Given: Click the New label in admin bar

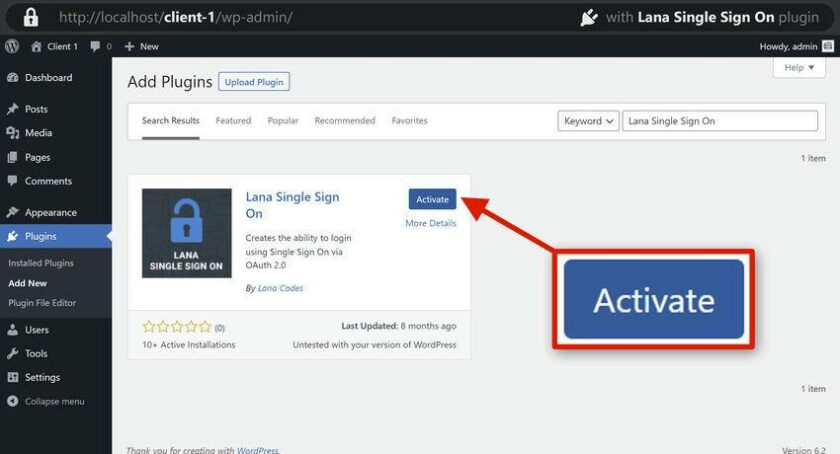Looking at the screenshot, I should [x=149, y=47].
